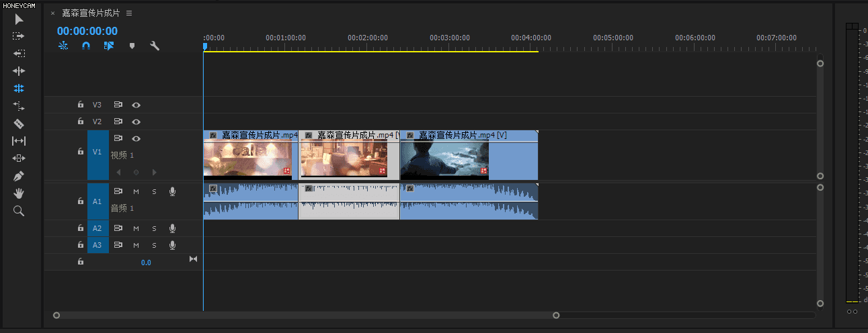Select the Razor tool
The height and width of the screenshot is (333, 868).
coord(19,124)
